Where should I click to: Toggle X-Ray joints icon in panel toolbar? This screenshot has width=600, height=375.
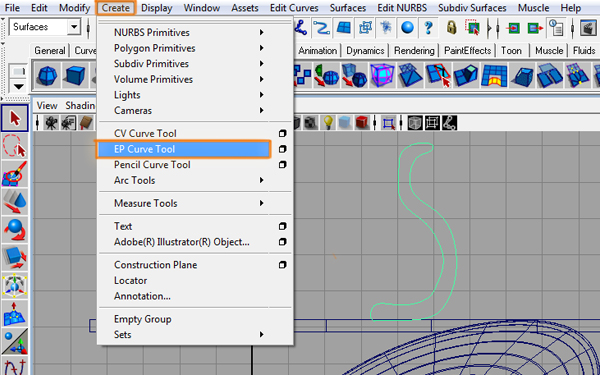[449, 123]
